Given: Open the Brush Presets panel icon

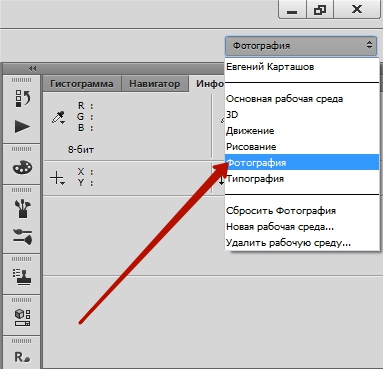Looking at the screenshot, I should pos(22,208).
